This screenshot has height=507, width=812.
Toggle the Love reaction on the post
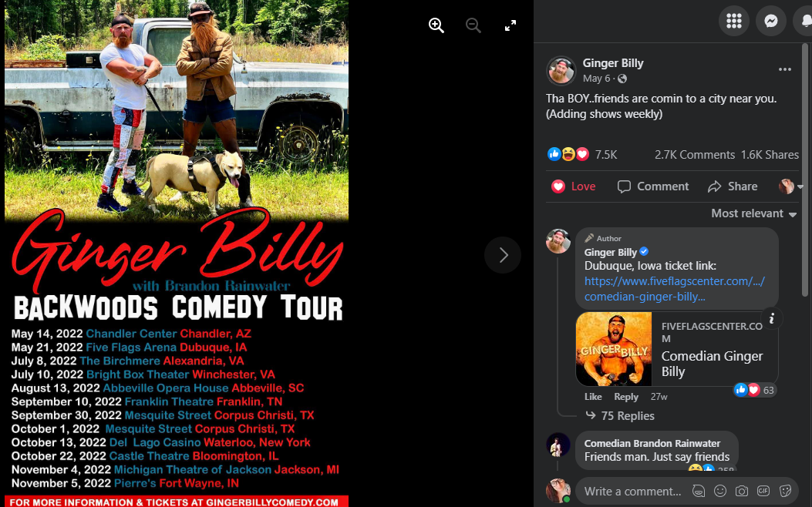(573, 186)
